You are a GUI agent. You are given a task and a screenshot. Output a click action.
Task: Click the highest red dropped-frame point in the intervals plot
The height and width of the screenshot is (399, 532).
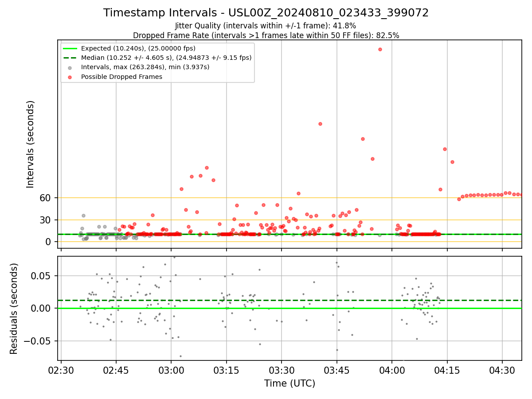(x=380, y=49)
